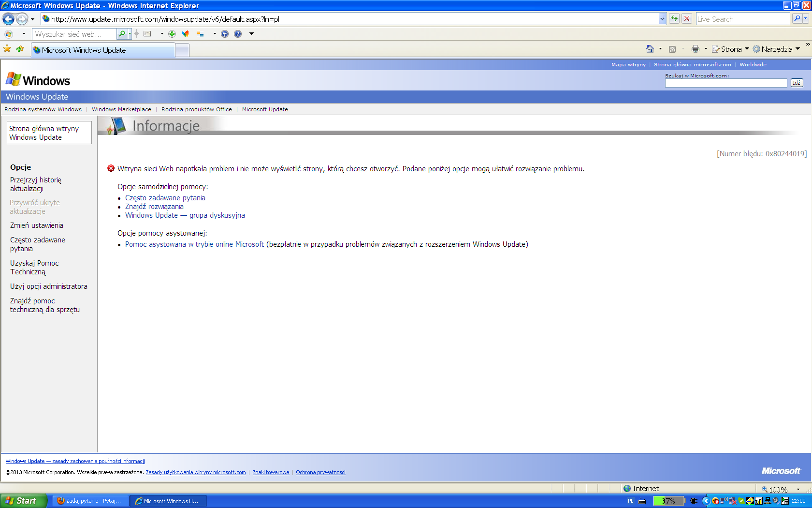Click the Worldwide header link
812x508 pixels.
[753, 64]
